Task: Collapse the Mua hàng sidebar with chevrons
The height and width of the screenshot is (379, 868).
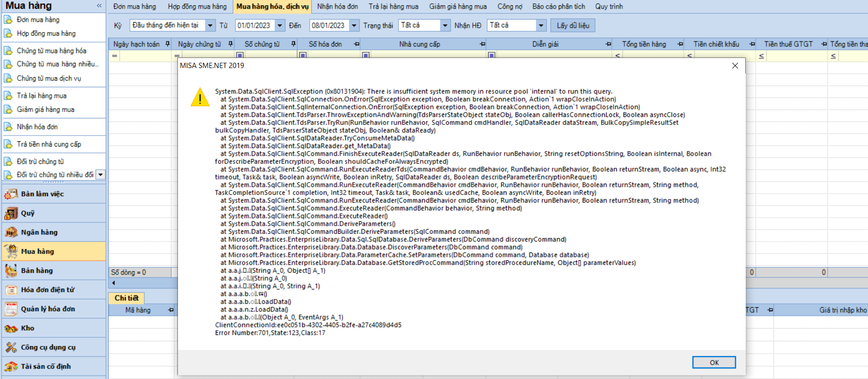Action: pos(99,6)
